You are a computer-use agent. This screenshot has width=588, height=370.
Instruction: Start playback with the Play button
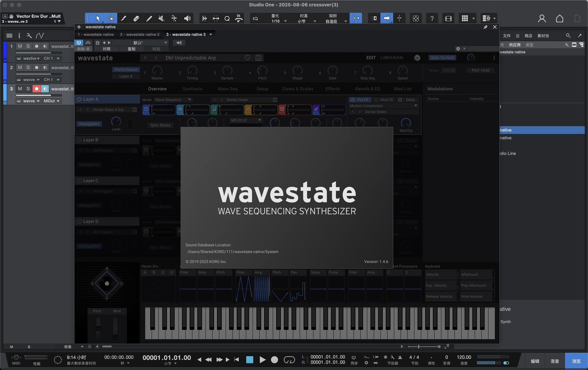(262, 360)
